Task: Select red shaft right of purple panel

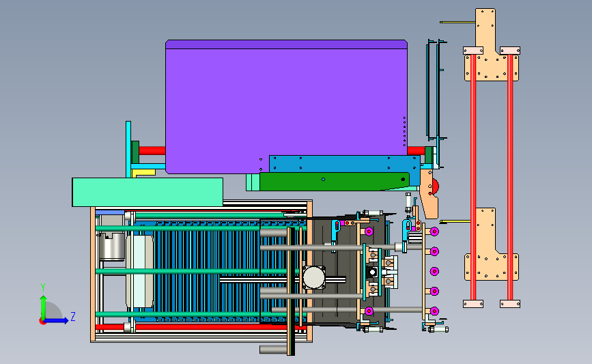Action: [x=416, y=151]
